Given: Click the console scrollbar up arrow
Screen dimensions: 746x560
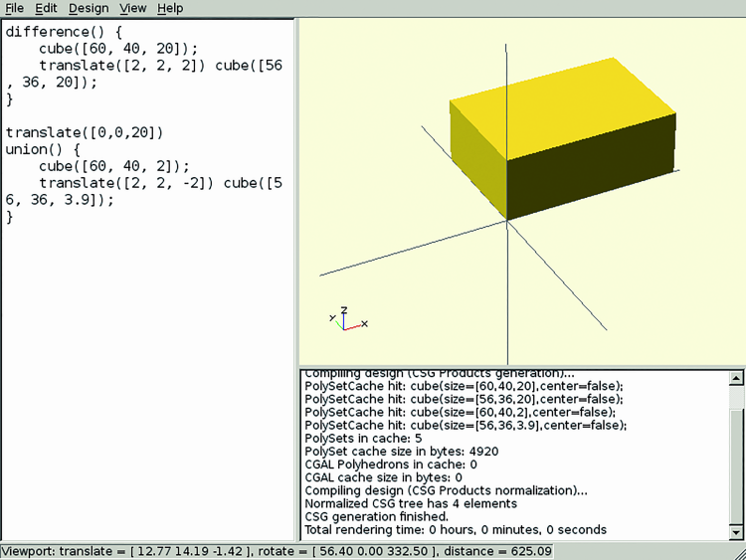Looking at the screenshot, I should coord(735,378).
